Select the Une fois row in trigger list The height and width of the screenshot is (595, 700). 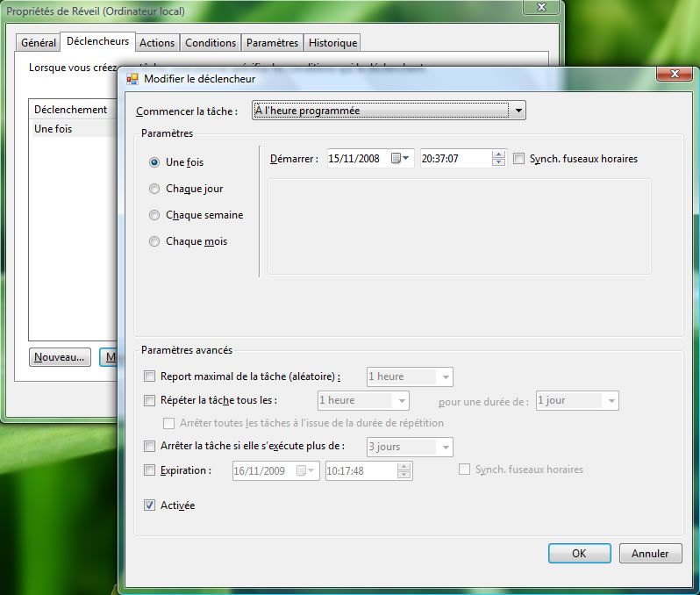(74, 129)
